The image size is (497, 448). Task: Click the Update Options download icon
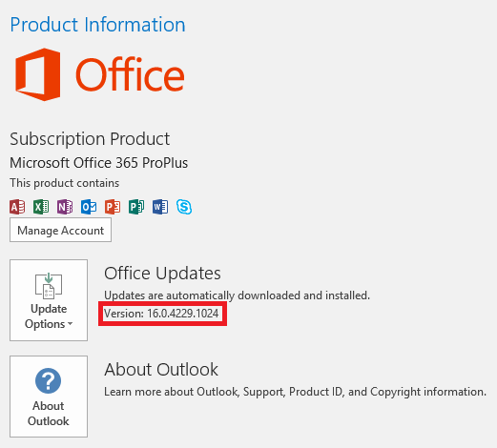click(49, 286)
